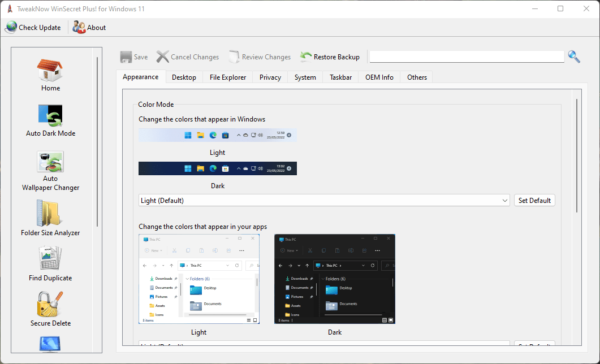
Task: Click the About label in the toolbar
Action: 97,28
